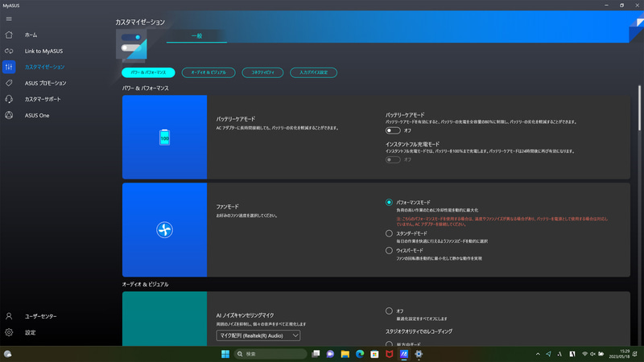
Task: Click the ASUS Promotion tag icon
Action: [x=9, y=83]
